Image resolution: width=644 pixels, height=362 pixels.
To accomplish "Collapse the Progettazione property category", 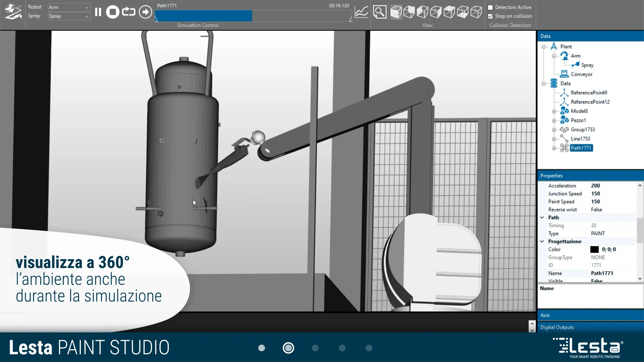I will pyautogui.click(x=542, y=241).
